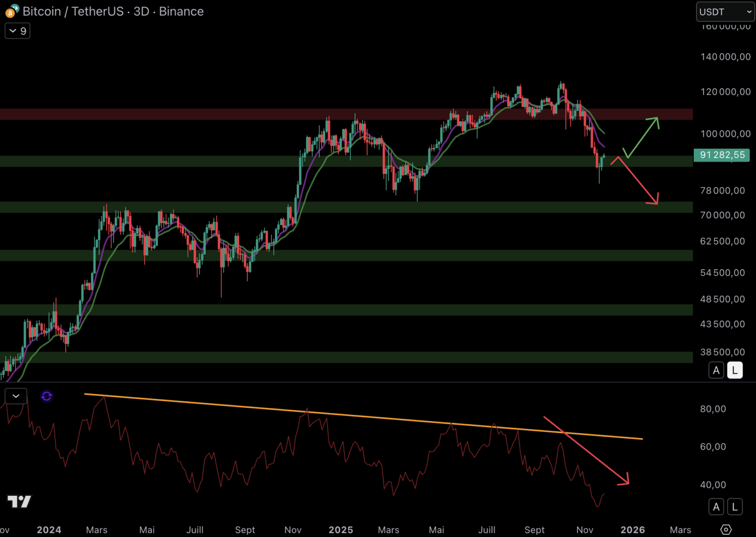Open symbol search via Bitcoin / TetherUS title
The height and width of the screenshot is (537, 756).
point(73,11)
